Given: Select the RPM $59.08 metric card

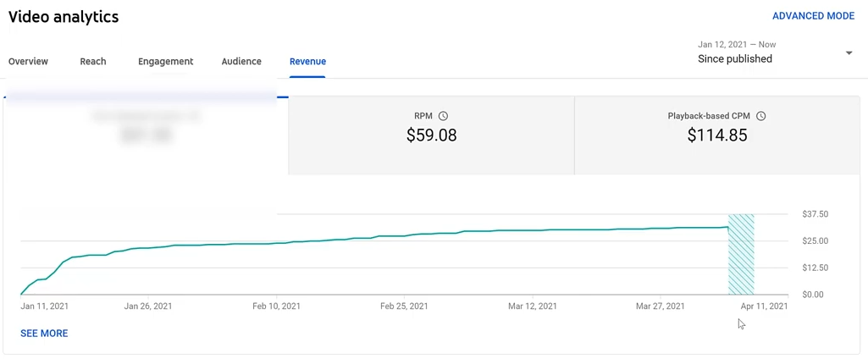Looking at the screenshot, I should click(x=431, y=135).
